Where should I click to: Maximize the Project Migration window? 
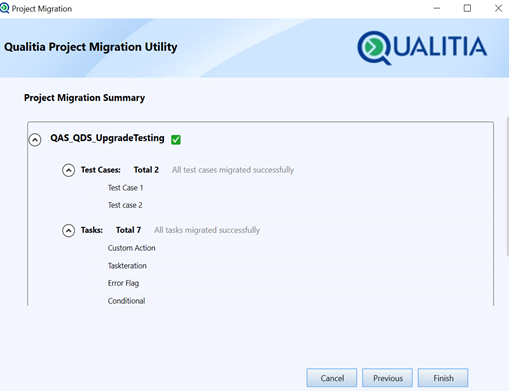467,8
